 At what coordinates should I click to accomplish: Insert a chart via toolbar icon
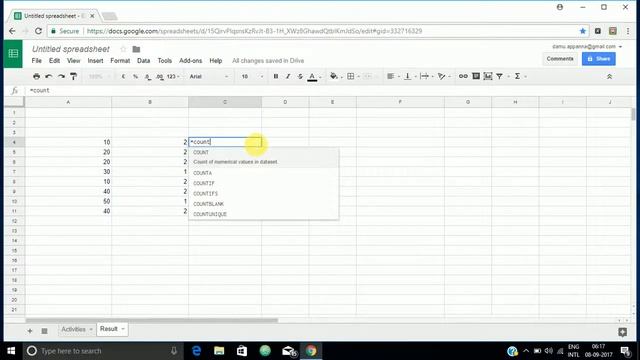(x=488, y=76)
